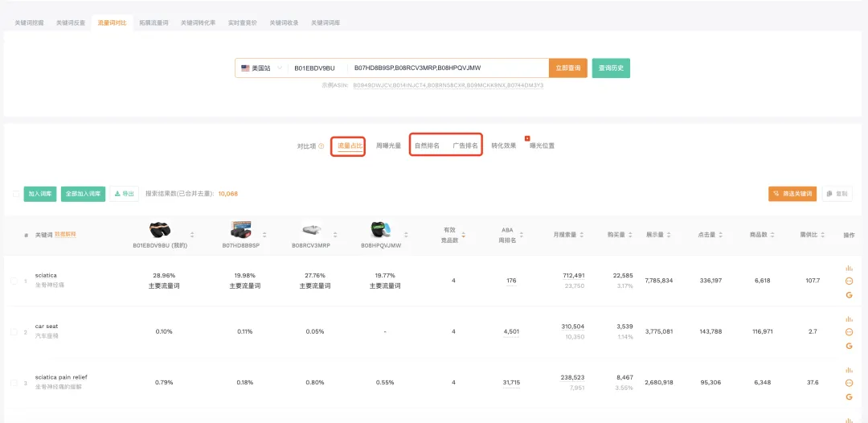Click Google icon in sciatica pain relief row

pyautogui.click(x=849, y=396)
